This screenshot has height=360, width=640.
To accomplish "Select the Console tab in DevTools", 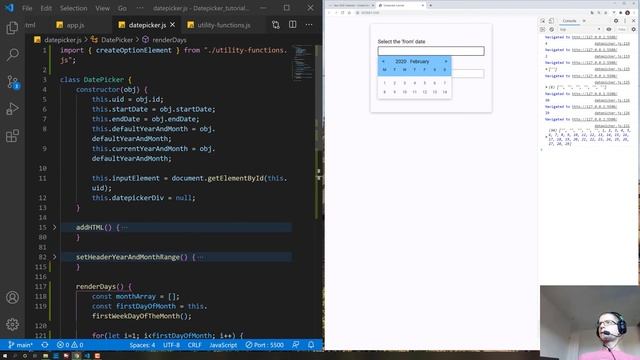I will (569, 21).
